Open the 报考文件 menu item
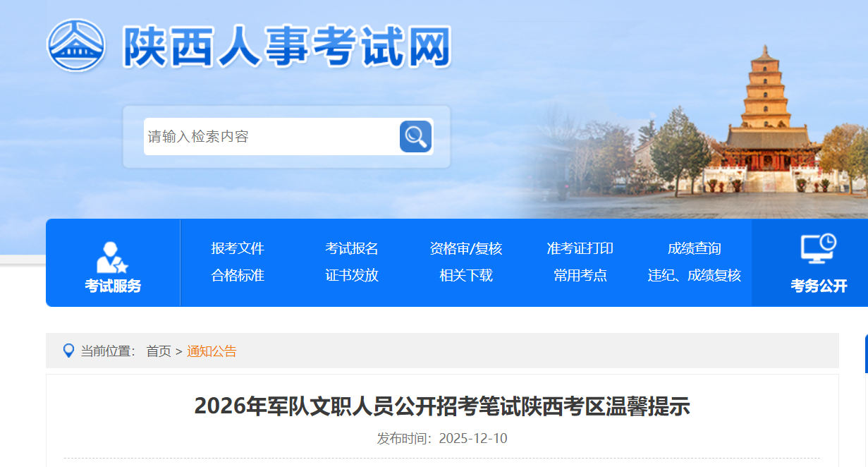This screenshot has width=868, height=467. pos(238,248)
